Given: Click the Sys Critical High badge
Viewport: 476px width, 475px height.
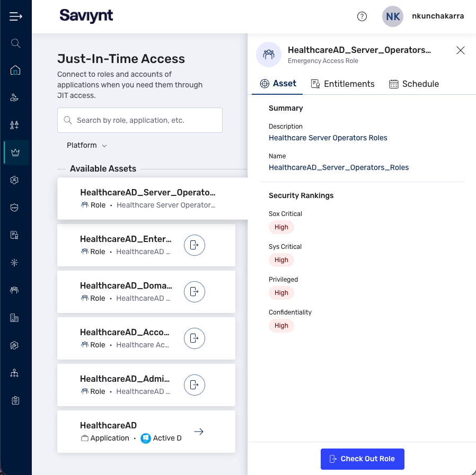Looking at the screenshot, I should pos(281,260).
